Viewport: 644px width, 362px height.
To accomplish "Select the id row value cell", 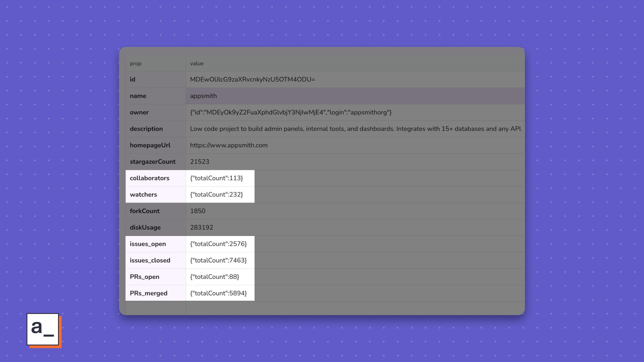I will point(252,79).
